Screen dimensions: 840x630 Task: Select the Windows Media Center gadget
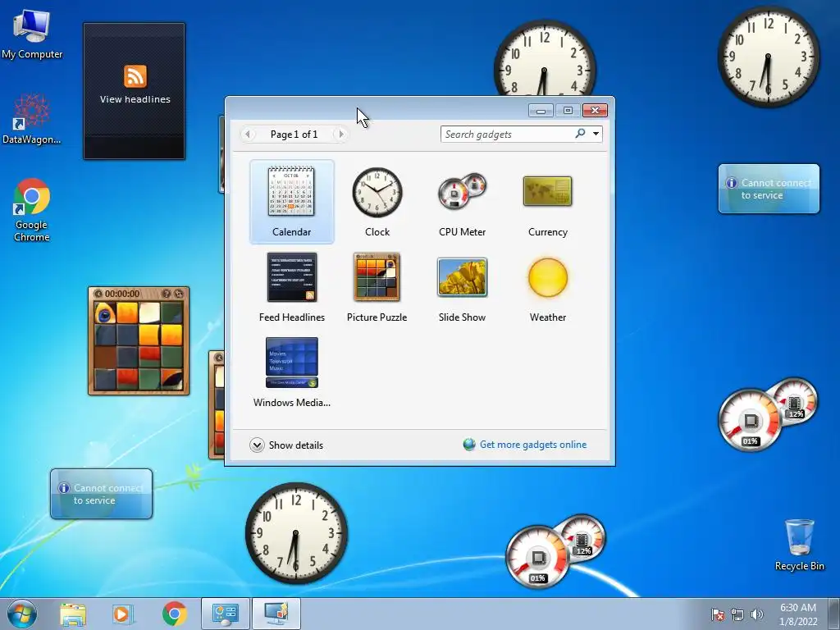pos(291,362)
